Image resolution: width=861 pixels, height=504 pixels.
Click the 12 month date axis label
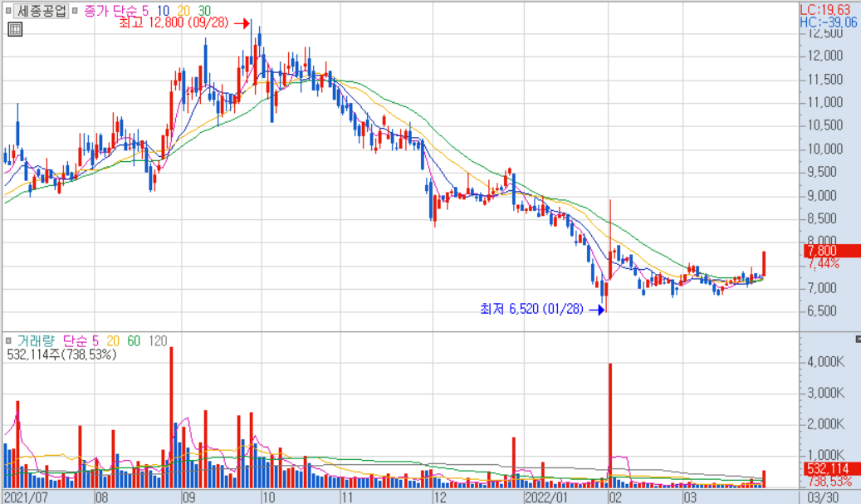click(x=440, y=497)
